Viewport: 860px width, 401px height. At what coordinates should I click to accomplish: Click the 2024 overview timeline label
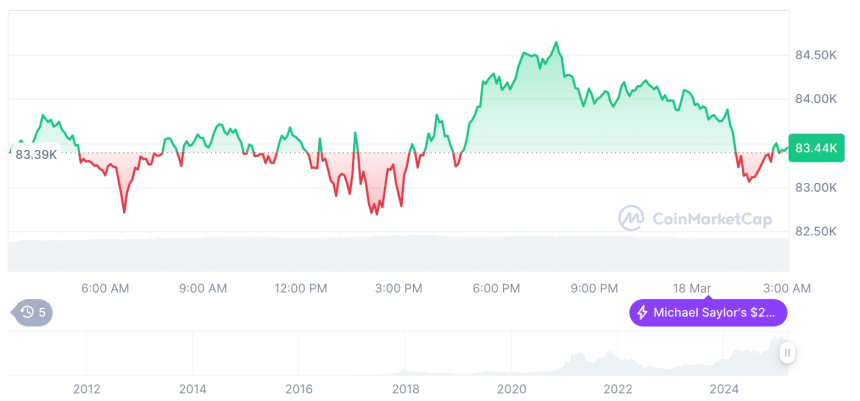[x=724, y=390]
